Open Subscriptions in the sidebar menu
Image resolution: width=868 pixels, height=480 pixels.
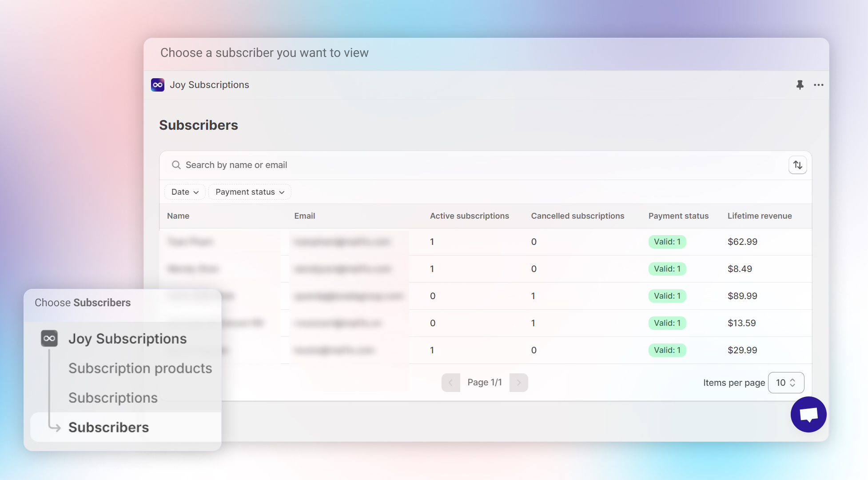point(113,398)
